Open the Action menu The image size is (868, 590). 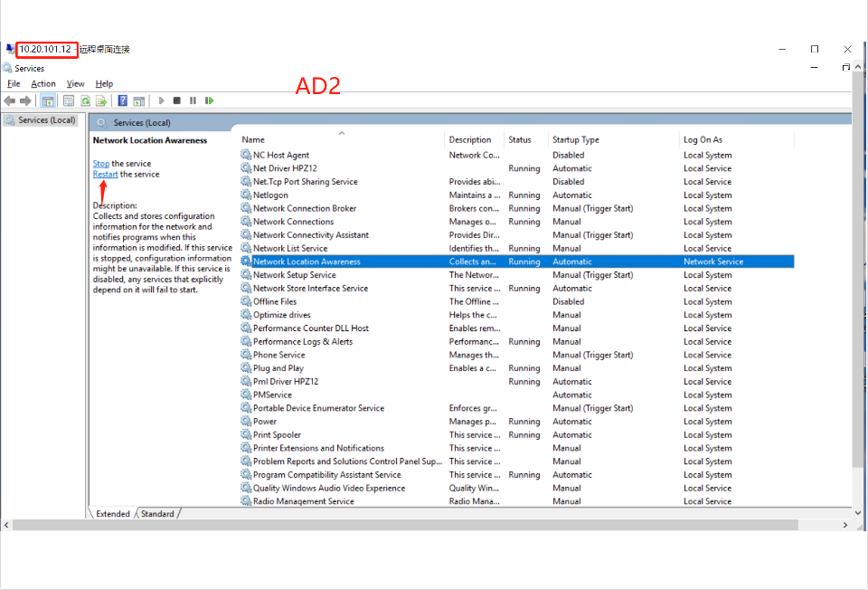43,83
